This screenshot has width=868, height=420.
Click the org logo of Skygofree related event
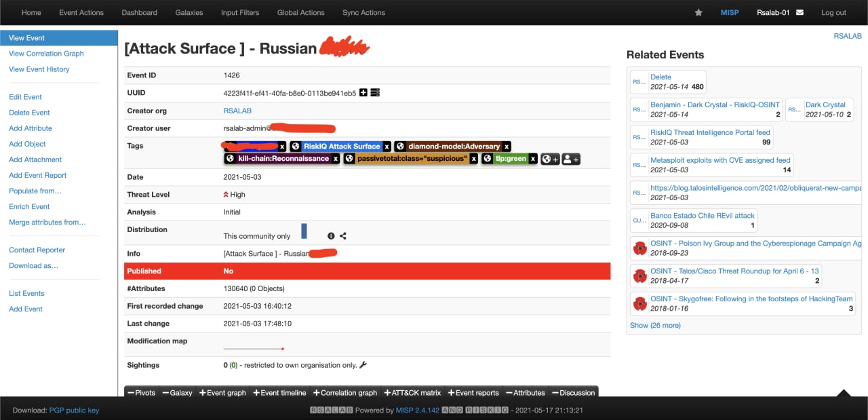(639, 303)
